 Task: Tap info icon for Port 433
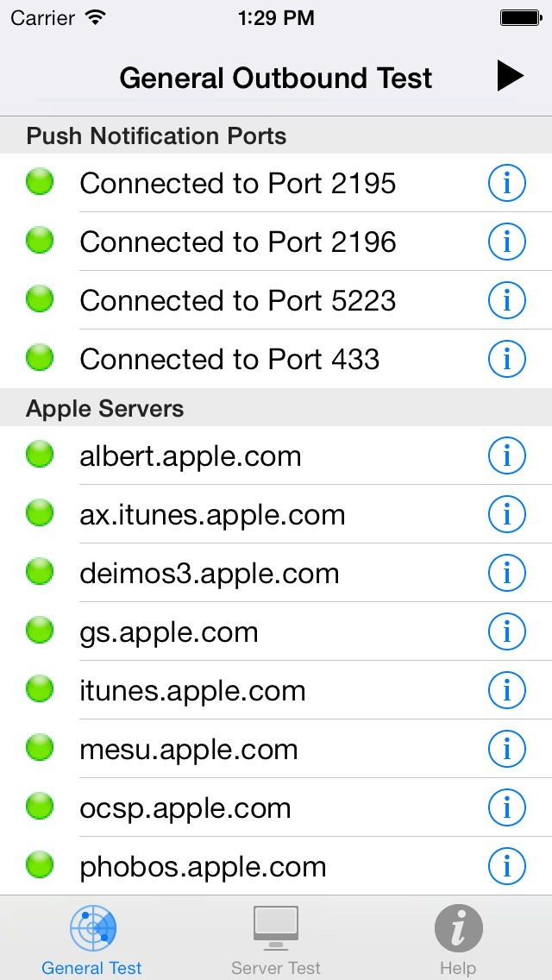point(507,359)
